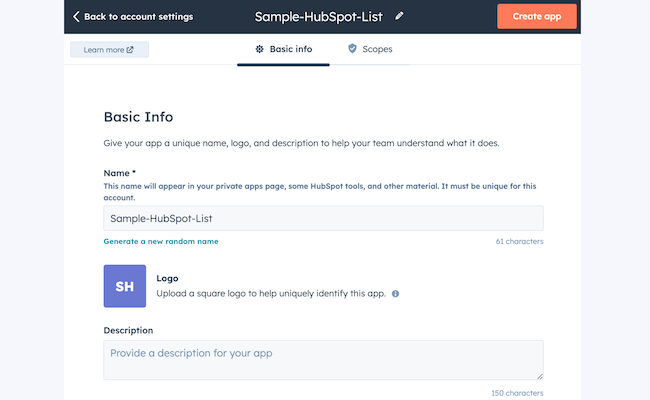Select the Basic info tab
The image size is (650, 400).
[284, 49]
